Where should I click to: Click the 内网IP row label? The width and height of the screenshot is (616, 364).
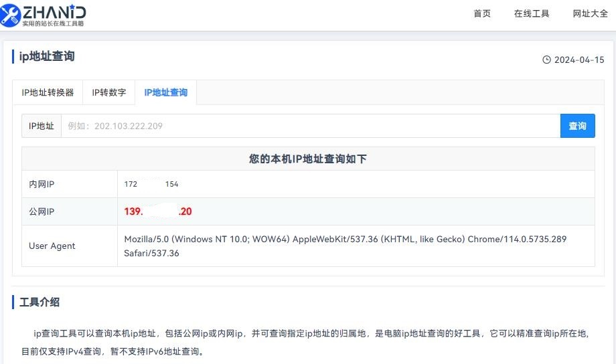(42, 184)
